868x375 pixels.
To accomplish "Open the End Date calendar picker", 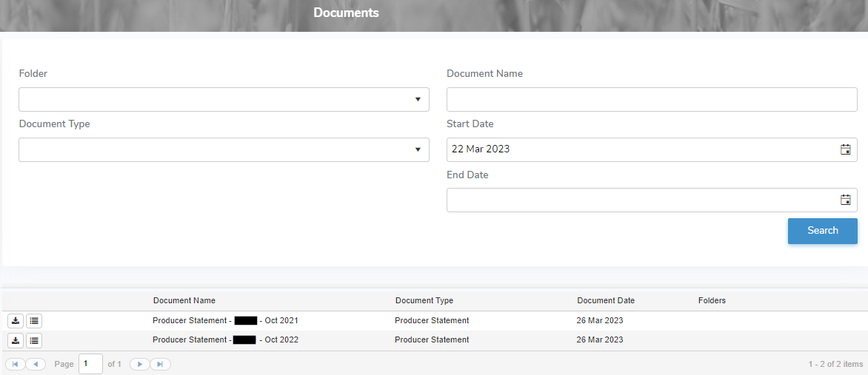I will click(x=845, y=200).
